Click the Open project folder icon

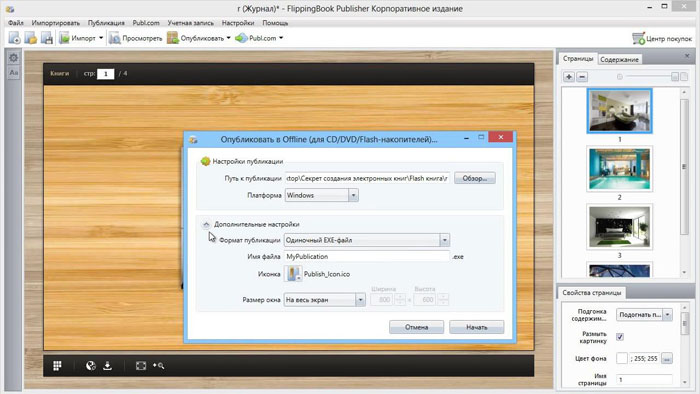click(x=30, y=38)
